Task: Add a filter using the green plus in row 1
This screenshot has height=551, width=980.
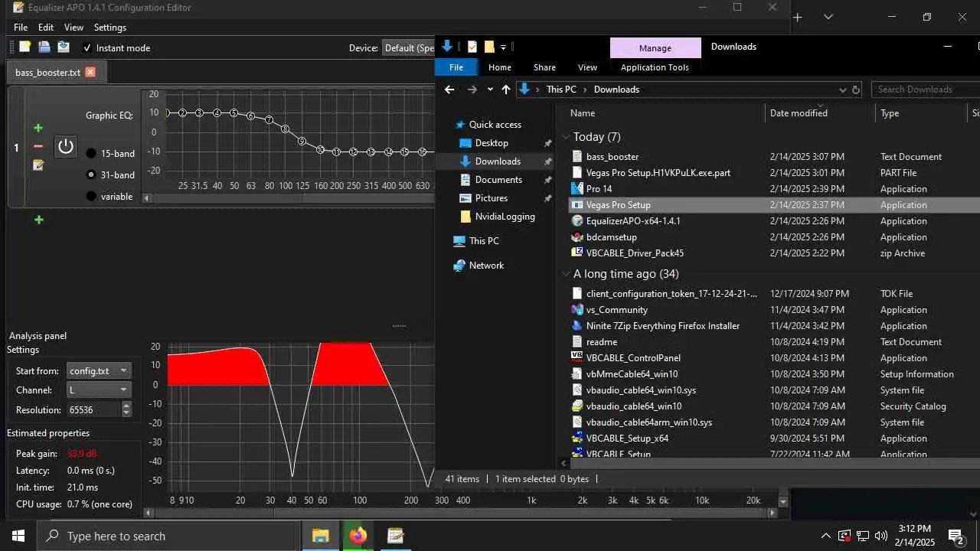Action: 38,128
